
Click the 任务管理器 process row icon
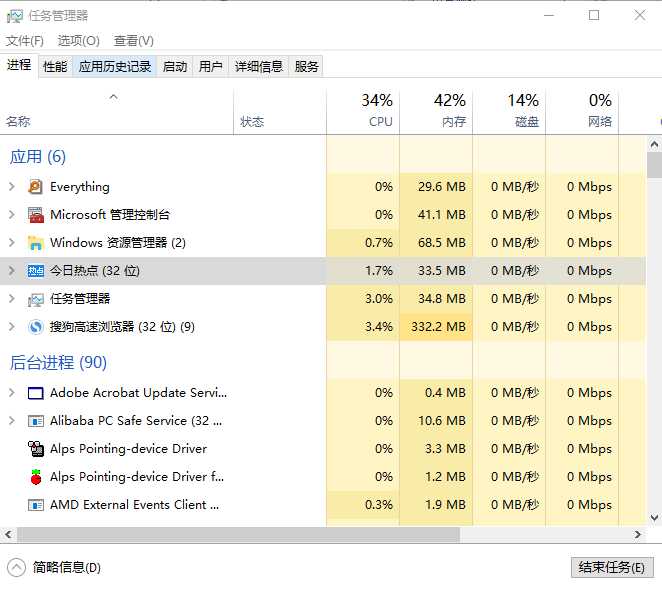35,299
